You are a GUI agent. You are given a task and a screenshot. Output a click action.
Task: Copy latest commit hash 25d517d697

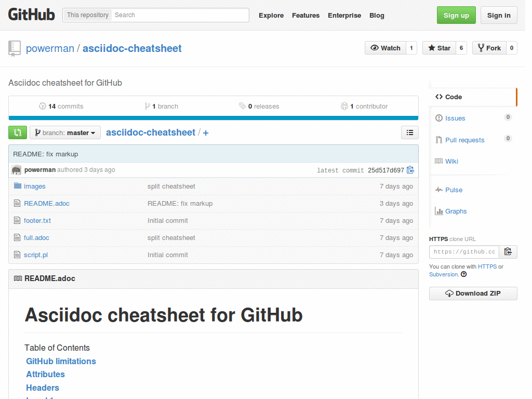click(x=410, y=169)
